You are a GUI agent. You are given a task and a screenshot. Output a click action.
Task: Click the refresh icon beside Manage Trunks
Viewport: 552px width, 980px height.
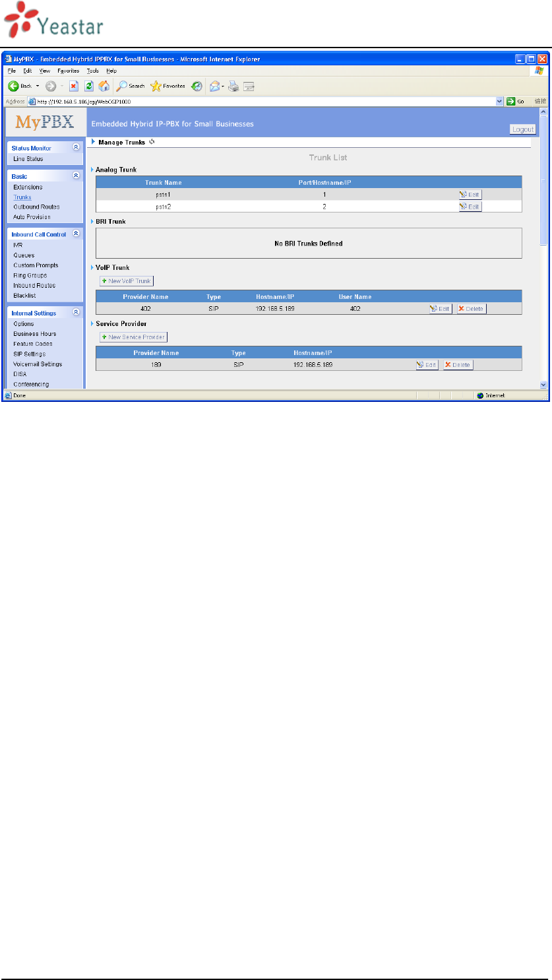tap(152, 141)
